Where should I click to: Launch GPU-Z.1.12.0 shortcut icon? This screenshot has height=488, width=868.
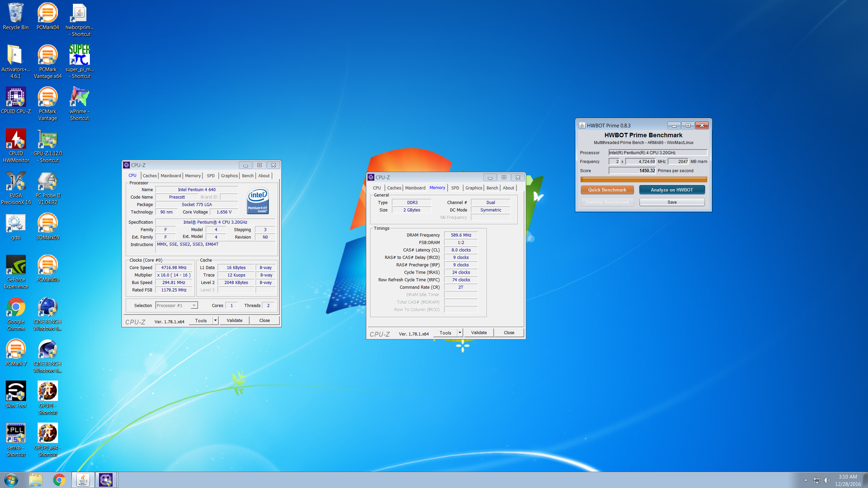click(x=47, y=146)
